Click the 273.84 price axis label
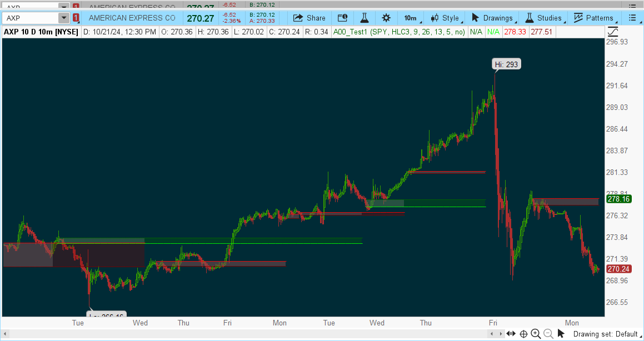This screenshot has height=341, width=644. [x=617, y=237]
